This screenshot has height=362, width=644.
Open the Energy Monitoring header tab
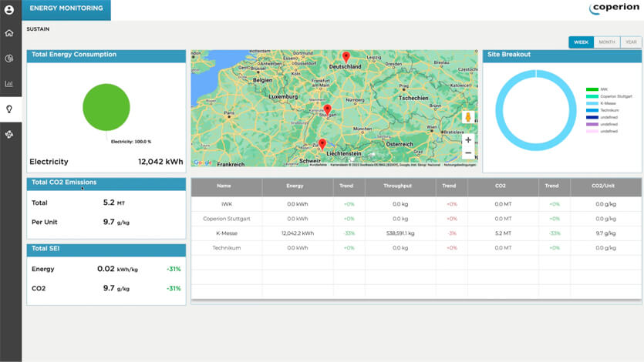66,8
